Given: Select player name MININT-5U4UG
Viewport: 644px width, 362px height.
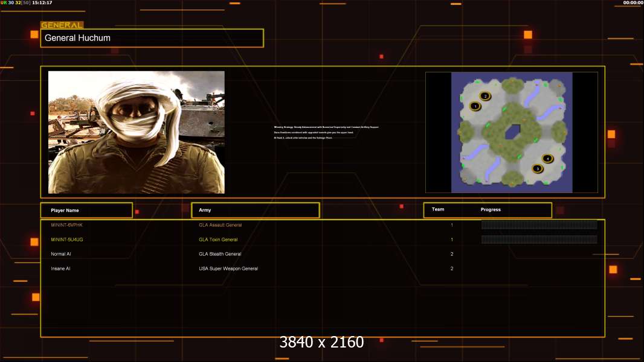Looking at the screenshot, I should tap(67, 240).
